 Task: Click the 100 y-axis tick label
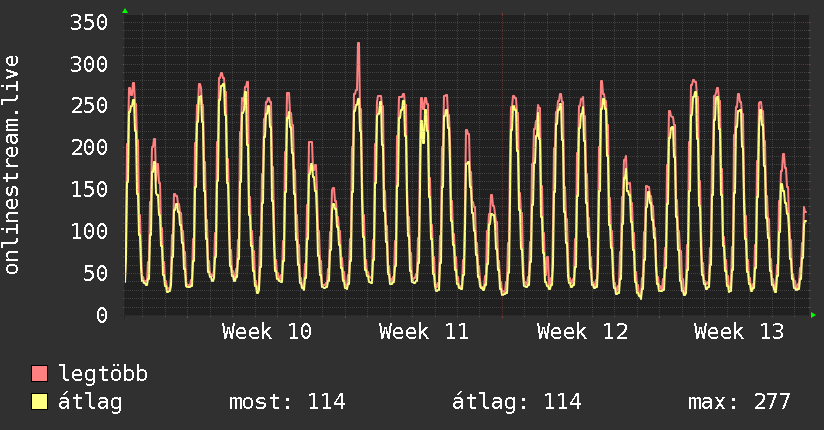(89, 231)
